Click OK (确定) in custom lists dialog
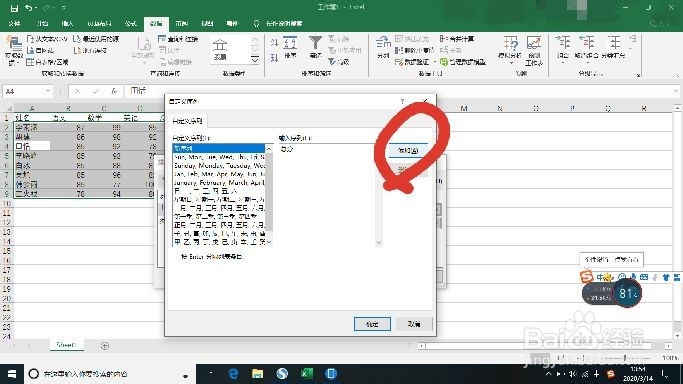Screen dimensions: 683x384 click(x=372, y=324)
